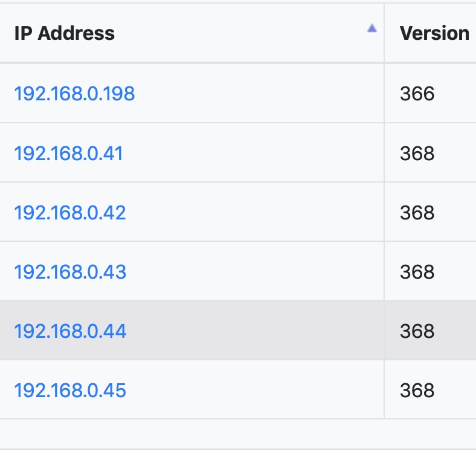Viewport: 476px width, 457px height.
Task: Follow the 192.168.0.42 link
Action: click(70, 213)
